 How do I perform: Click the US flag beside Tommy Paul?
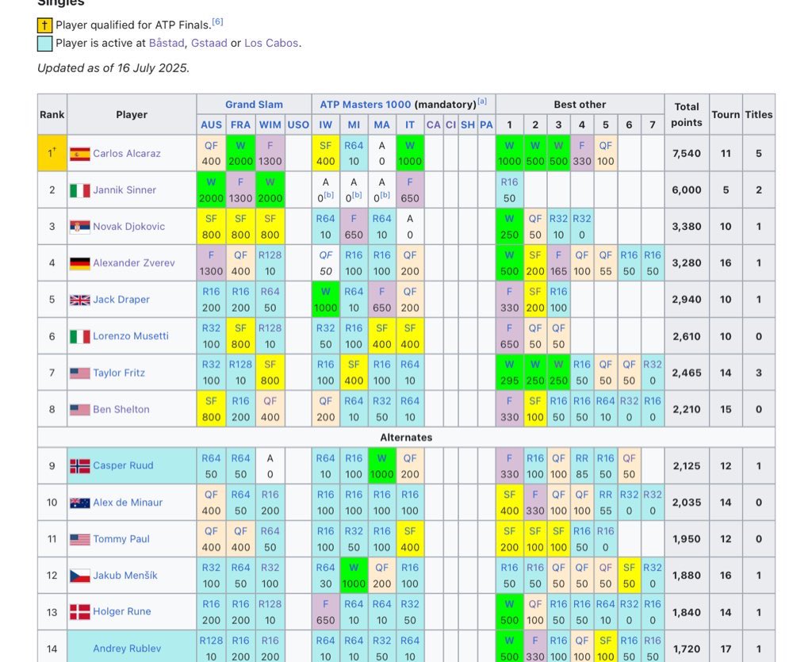(80, 539)
